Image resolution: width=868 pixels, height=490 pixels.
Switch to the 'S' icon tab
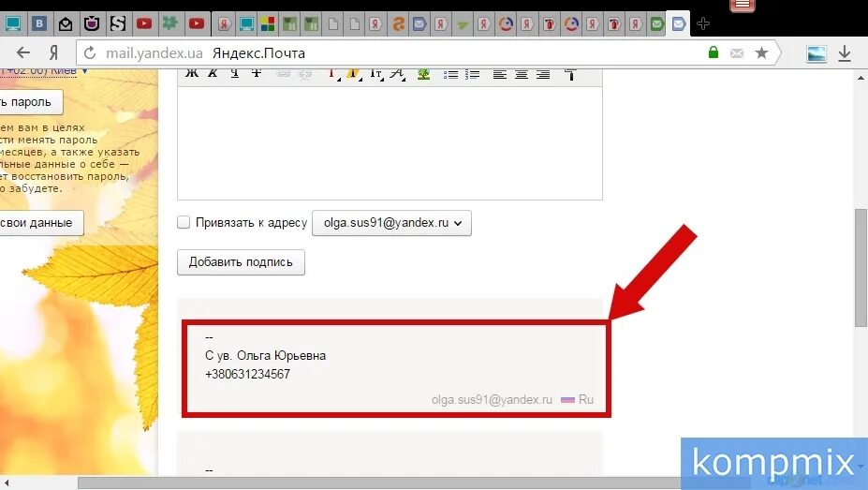(117, 23)
